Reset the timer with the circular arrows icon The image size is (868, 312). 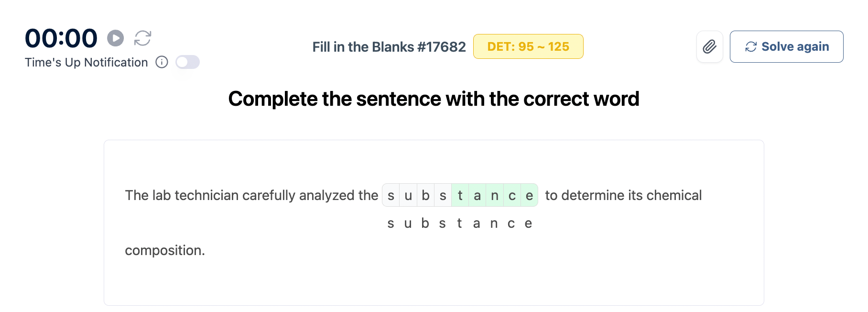pyautogui.click(x=142, y=38)
